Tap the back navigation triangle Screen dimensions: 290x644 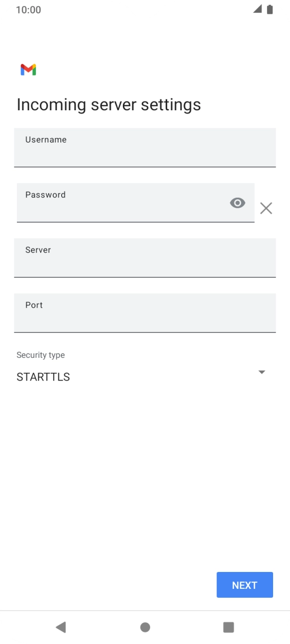[61, 627]
